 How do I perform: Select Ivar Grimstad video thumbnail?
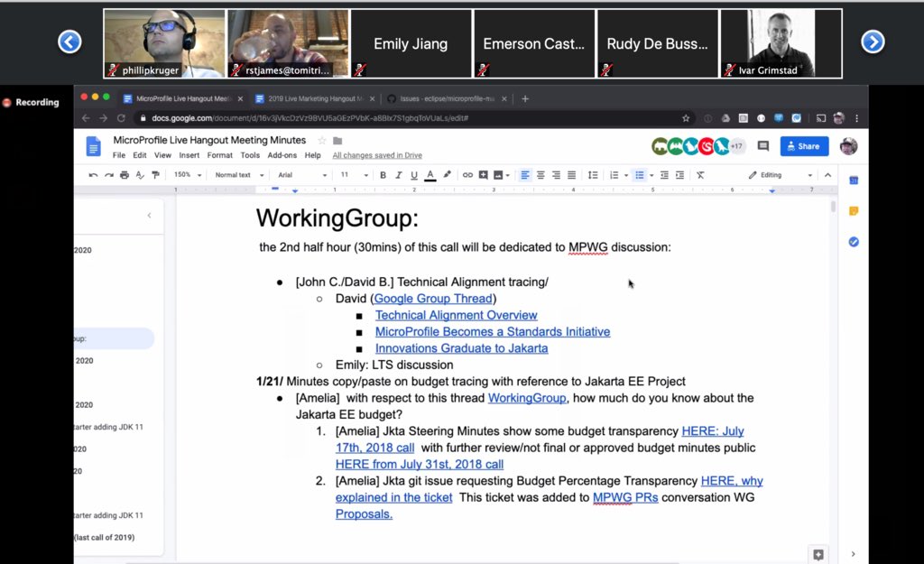781,43
